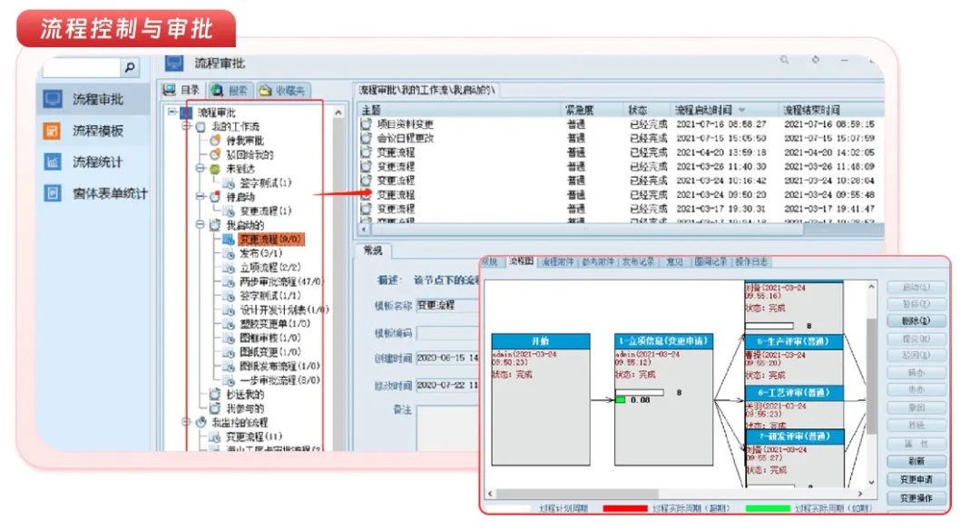Screen dimensions: 980x530
Task: Open the 流程审批 sidebar module
Action: click(x=97, y=99)
